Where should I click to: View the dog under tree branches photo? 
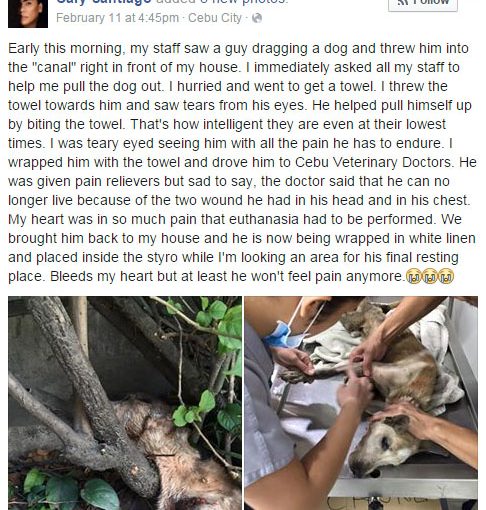(x=125, y=403)
